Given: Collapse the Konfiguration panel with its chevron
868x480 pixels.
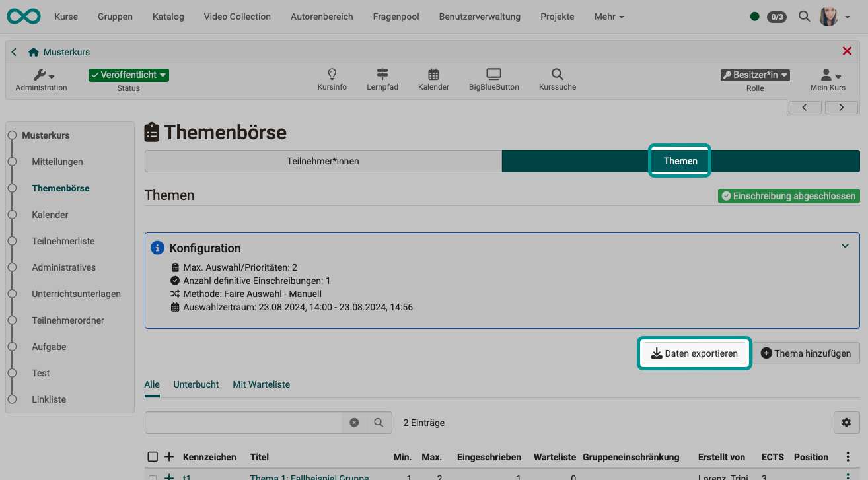Looking at the screenshot, I should pyautogui.click(x=845, y=246).
